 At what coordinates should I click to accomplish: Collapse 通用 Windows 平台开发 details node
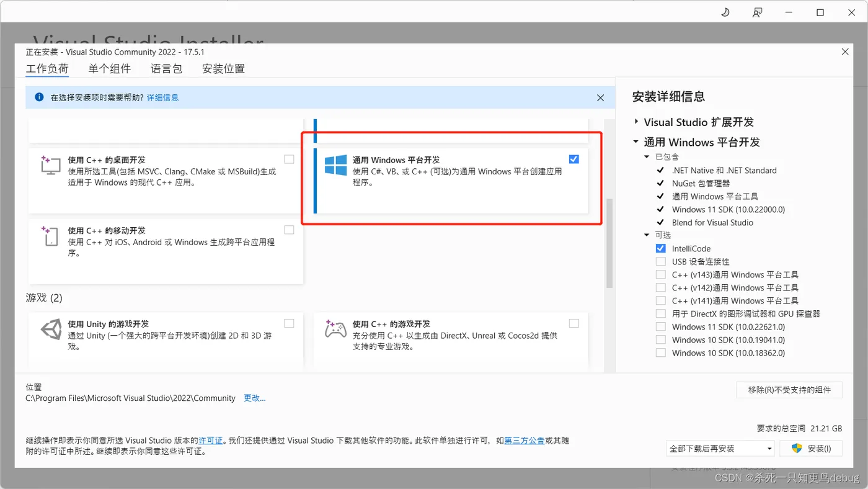636,142
